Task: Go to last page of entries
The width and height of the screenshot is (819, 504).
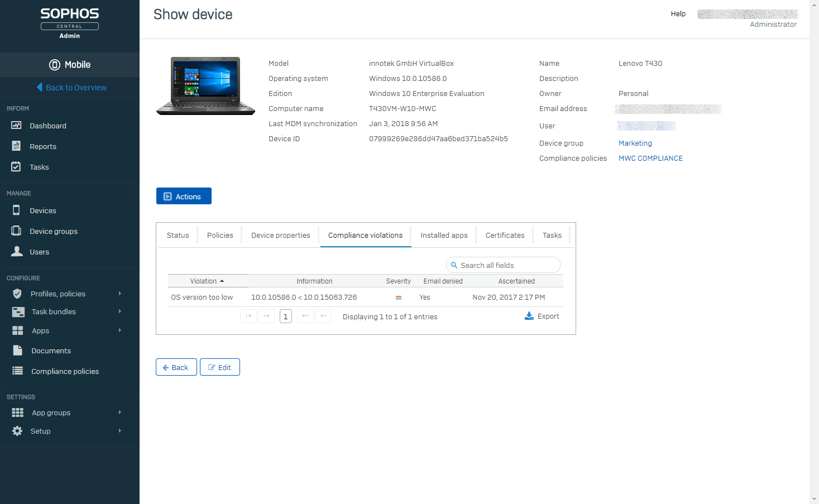Action: (x=323, y=316)
